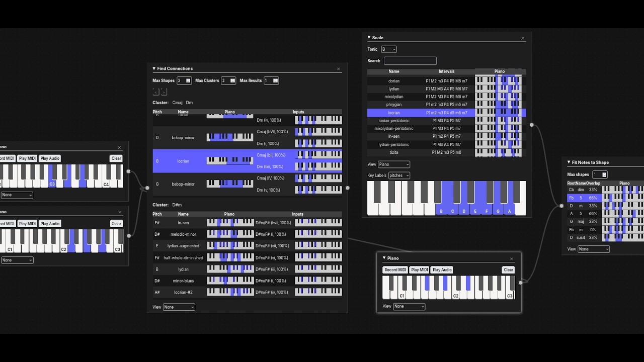Collapse the Fit Notes to Shape node

(x=569, y=162)
